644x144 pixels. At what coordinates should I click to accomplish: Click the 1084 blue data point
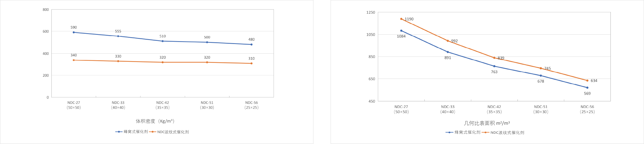401,31
